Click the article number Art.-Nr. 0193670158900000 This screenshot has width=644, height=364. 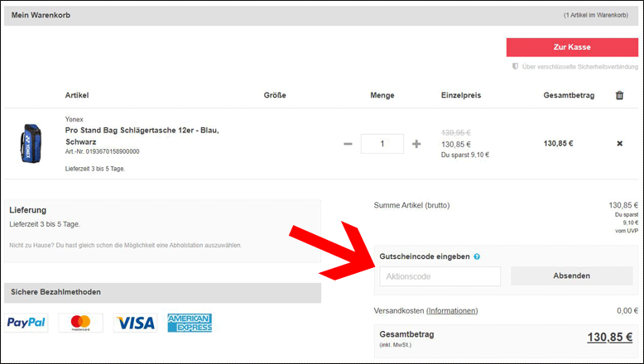point(103,151)
